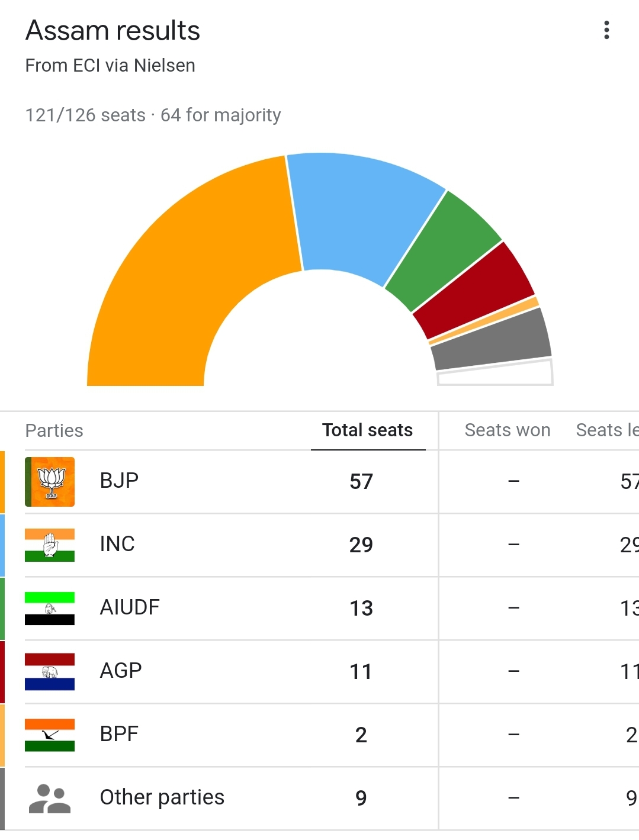Open the From ECI via Nielsen source link
The image size is (639, 840).
110,66
